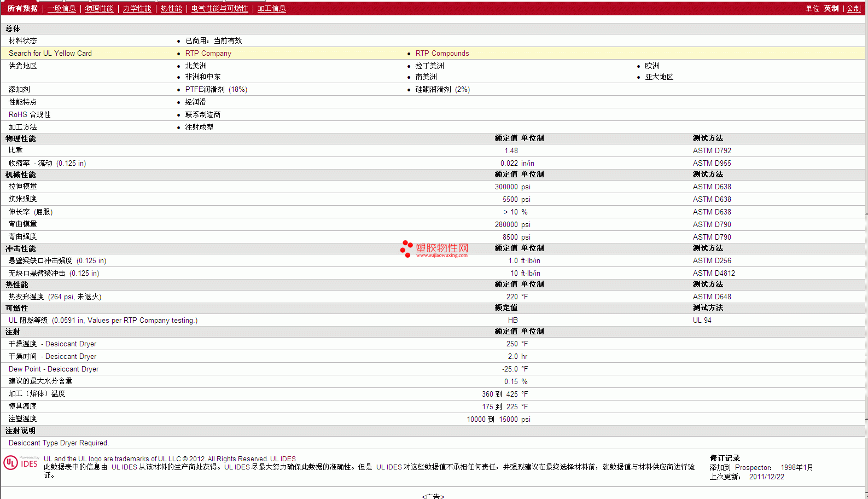The width and height of the screenshot is (868, 499).
Task: Select the 收缩率 - 流动 row label
Action: pos(47,164)
